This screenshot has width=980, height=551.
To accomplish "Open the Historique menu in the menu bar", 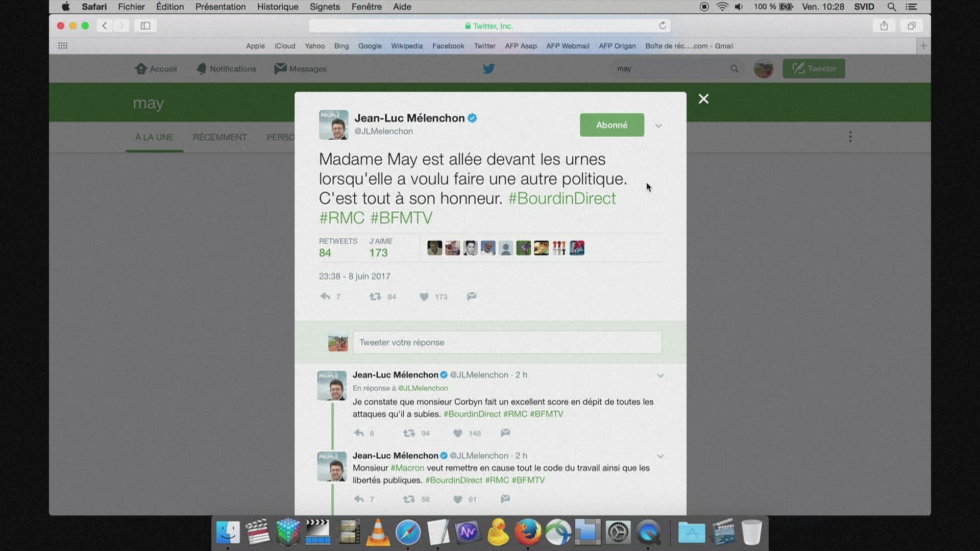I will tap(277, 7).
